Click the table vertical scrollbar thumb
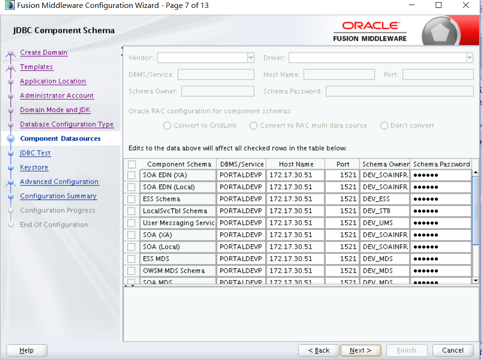 [476, 211]
